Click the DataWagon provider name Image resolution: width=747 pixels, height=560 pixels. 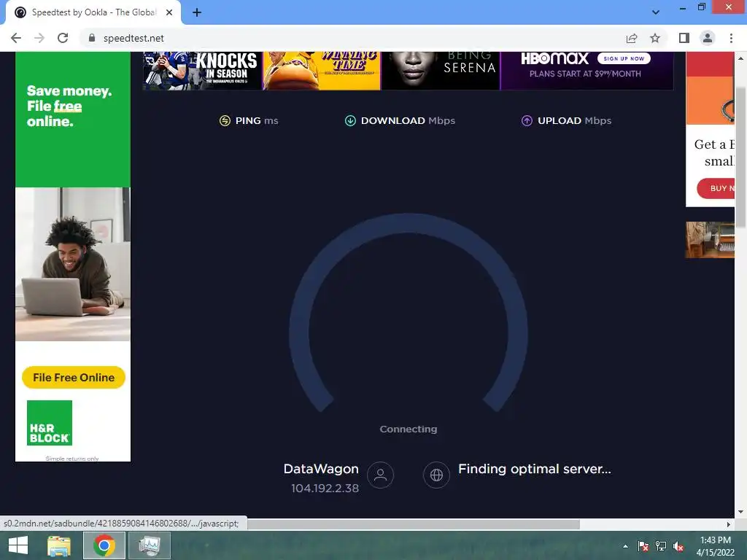321,469
